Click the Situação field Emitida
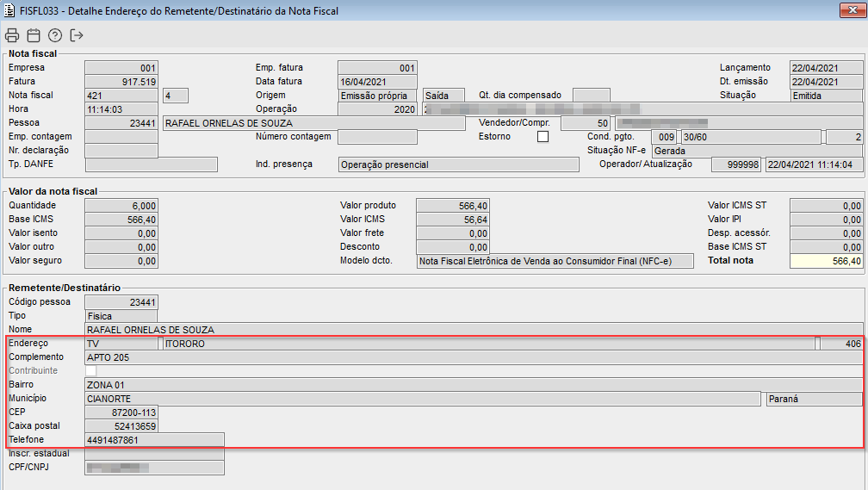 click(x=826, y=96)
